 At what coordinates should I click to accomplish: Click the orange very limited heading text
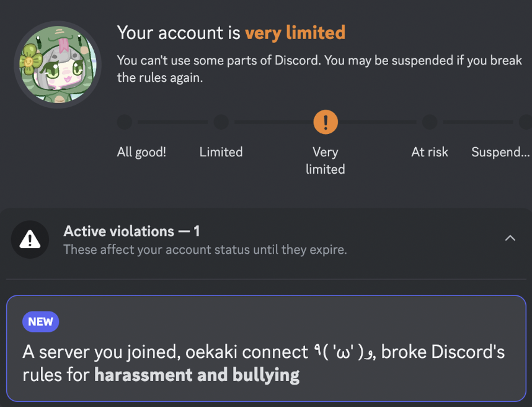pos(295,32)
